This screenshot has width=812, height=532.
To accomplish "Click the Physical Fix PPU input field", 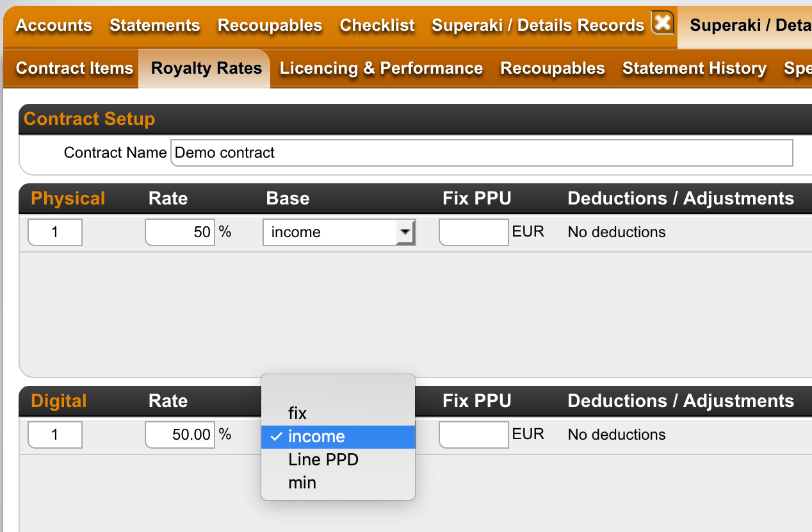I will click(x=474, y=232).
